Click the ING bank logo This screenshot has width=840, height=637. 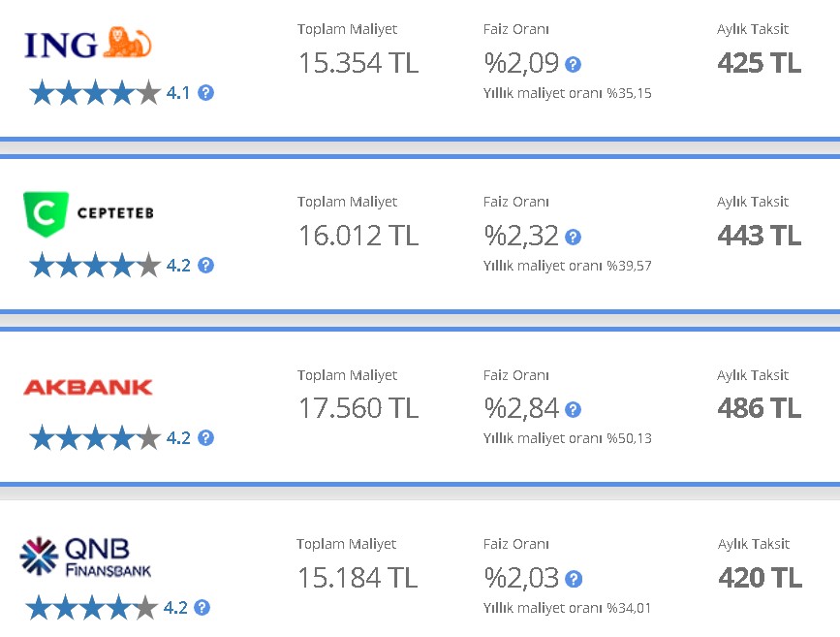click(x=88, y=43)
